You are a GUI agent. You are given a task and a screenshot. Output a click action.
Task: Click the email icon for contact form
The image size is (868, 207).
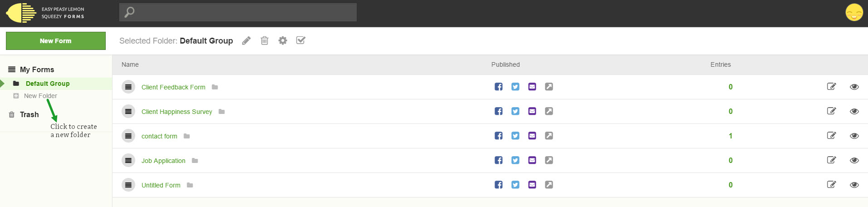pyautogui.click(x=532, y=136)
